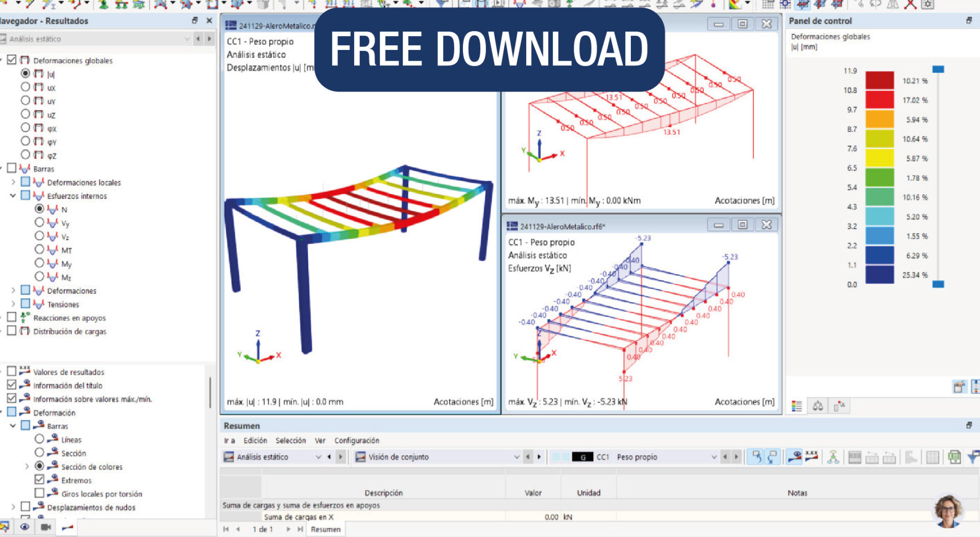
Task: Check the Reacciones en apoyos checkbox
Action: pos(12,317)
